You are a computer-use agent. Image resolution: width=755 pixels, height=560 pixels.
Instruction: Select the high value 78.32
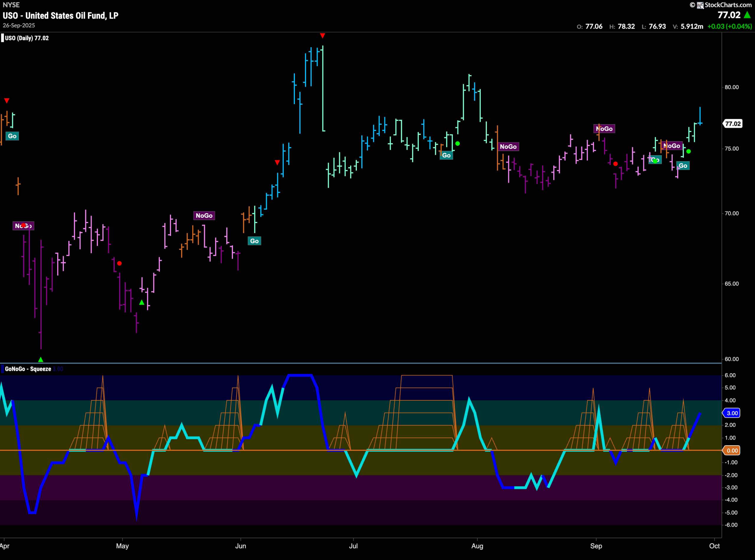click(x=626, y=27)
